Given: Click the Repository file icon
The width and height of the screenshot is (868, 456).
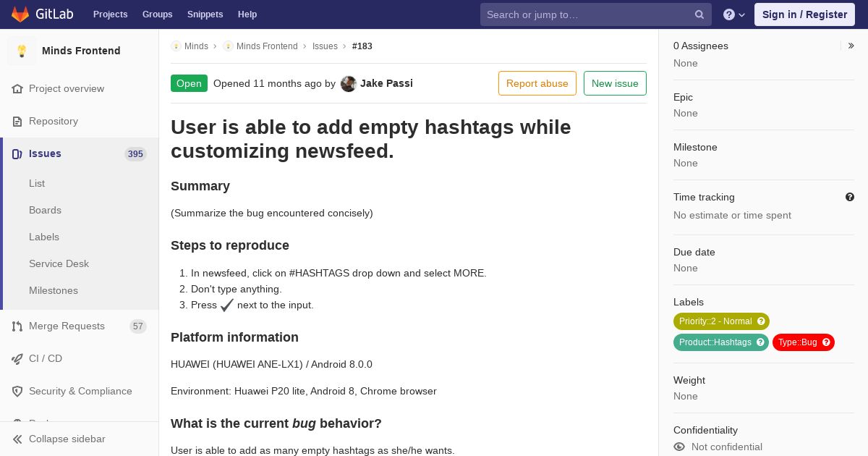Looking at the screenshot, I should [17, 121].
